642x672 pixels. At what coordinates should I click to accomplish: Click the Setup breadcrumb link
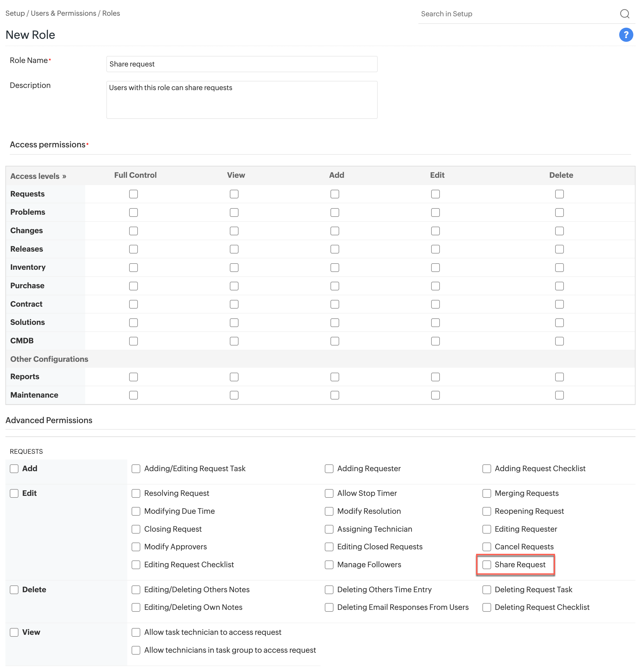pos(15,13)
